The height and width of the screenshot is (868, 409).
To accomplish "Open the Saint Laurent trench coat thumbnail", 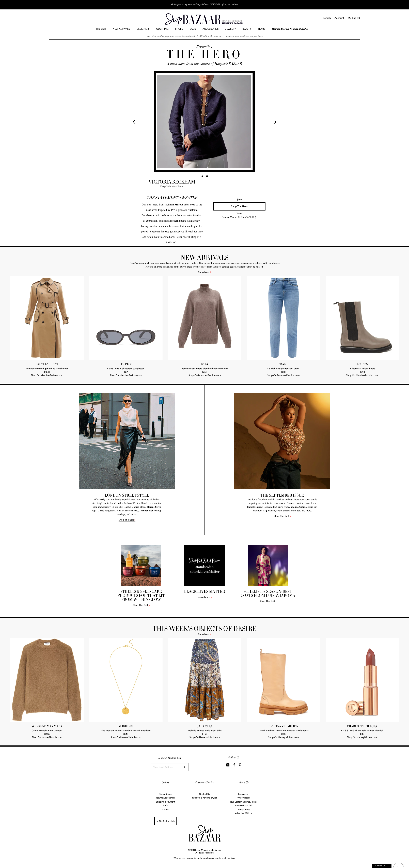I will (47, 318).
